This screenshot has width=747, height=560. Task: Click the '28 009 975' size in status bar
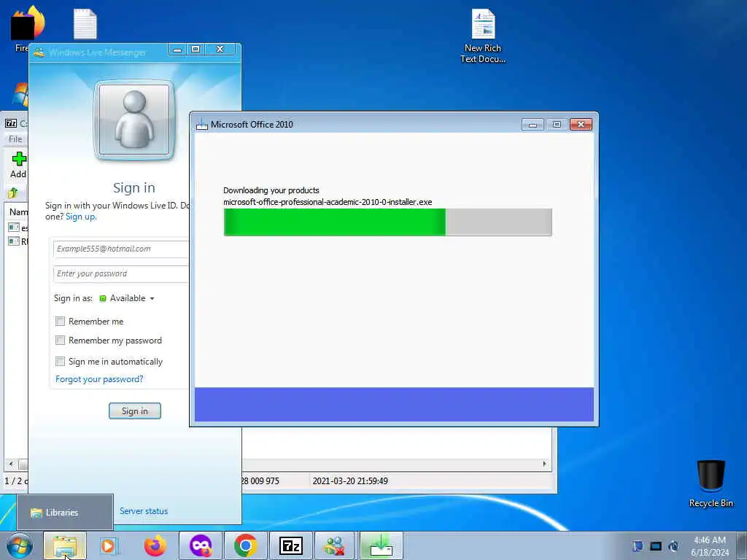point(260,481)
